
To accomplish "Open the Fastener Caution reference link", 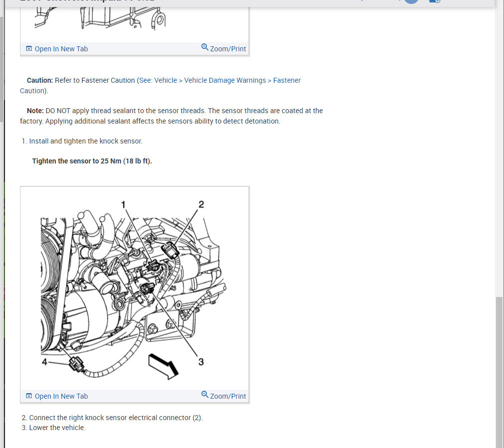I will (x=160, y=86).
